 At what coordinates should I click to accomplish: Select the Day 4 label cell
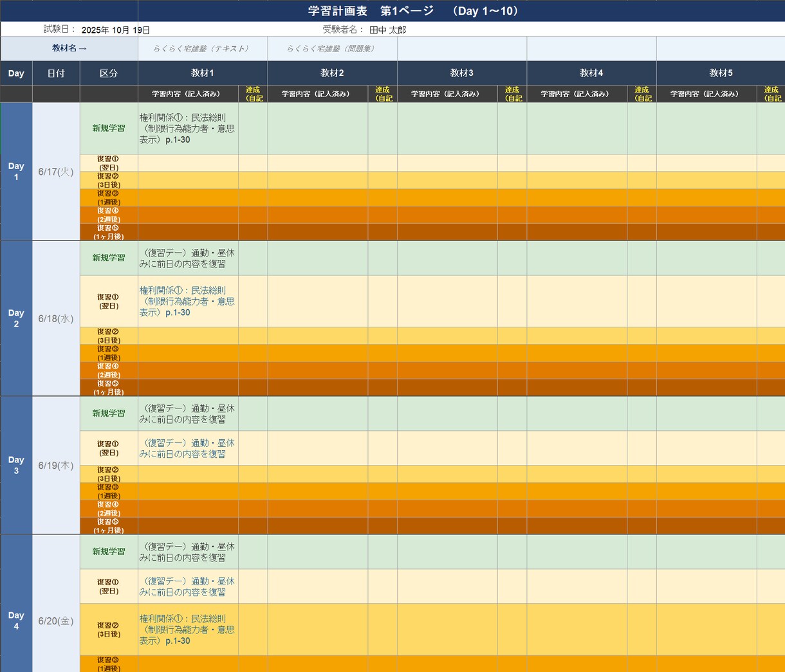point(16,621)
